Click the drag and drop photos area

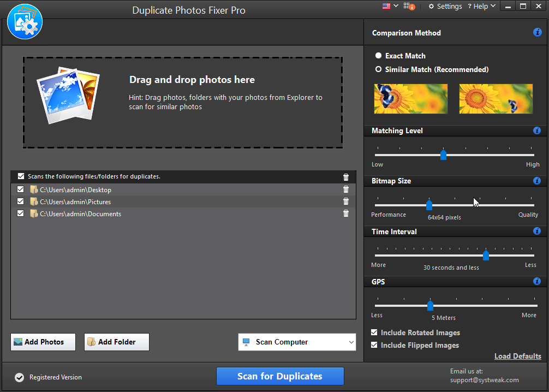click(182, 102)
